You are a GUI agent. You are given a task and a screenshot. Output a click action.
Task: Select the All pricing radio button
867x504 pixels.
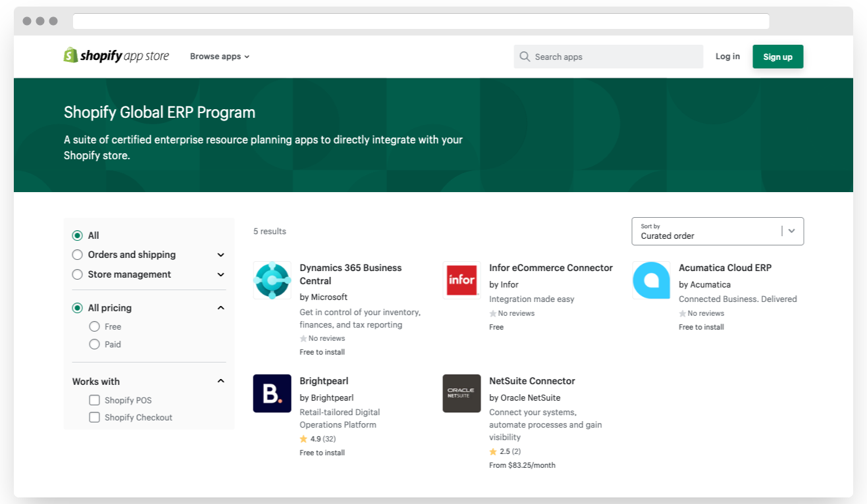[77, 308]
